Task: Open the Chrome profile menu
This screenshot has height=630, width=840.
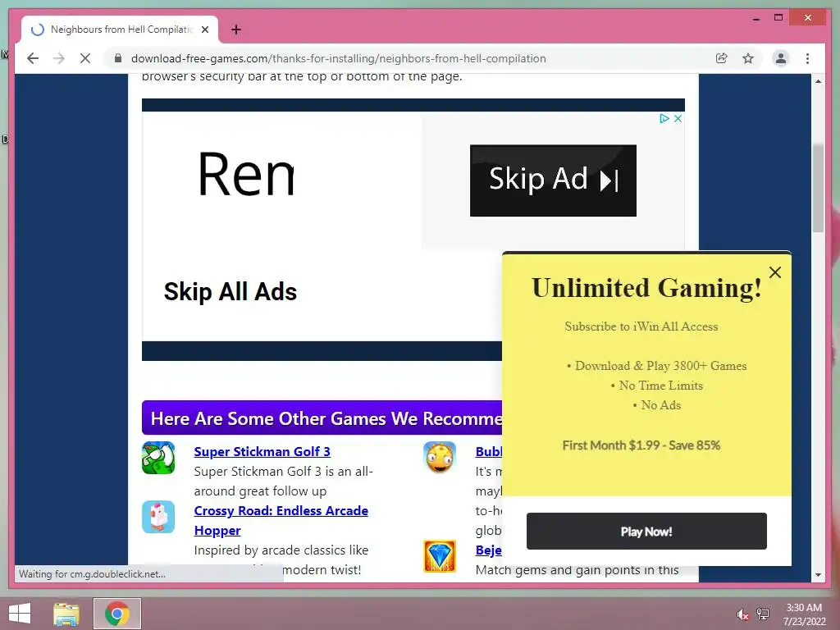Action: (x=781, y=58)
